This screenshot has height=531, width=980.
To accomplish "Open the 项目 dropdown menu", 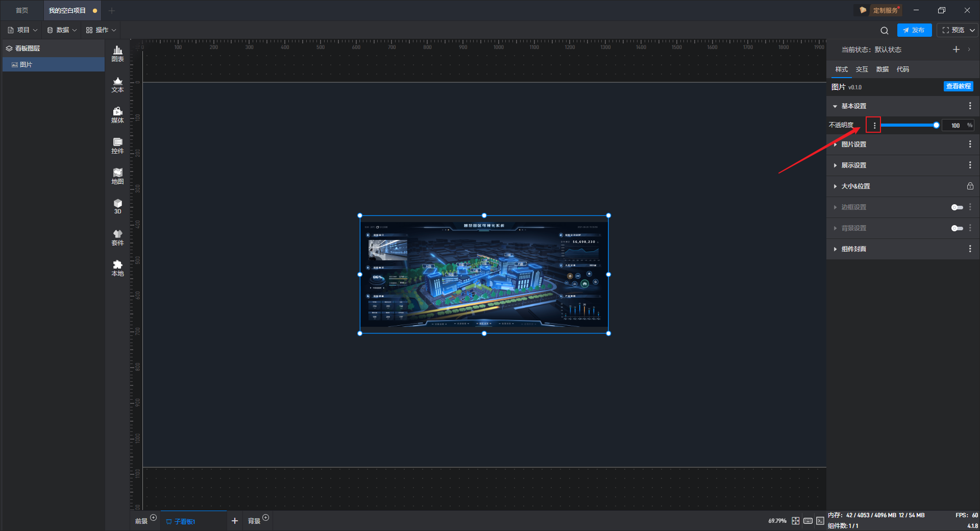I will pyautogui.click(x=23, y=30).
